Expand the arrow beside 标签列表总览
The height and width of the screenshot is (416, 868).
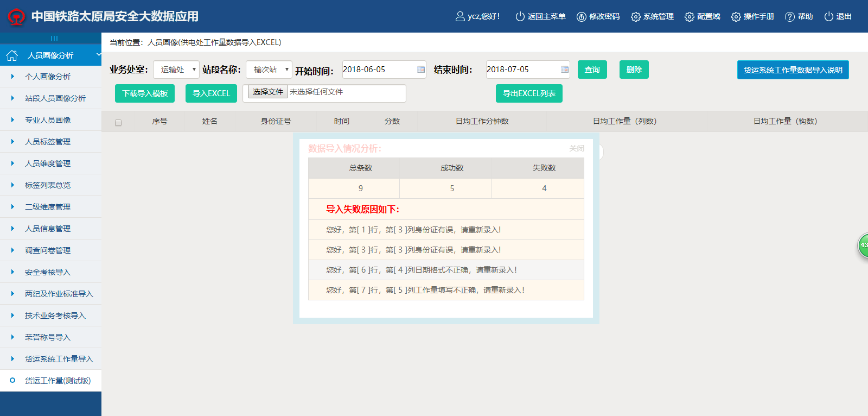[12, 185]
